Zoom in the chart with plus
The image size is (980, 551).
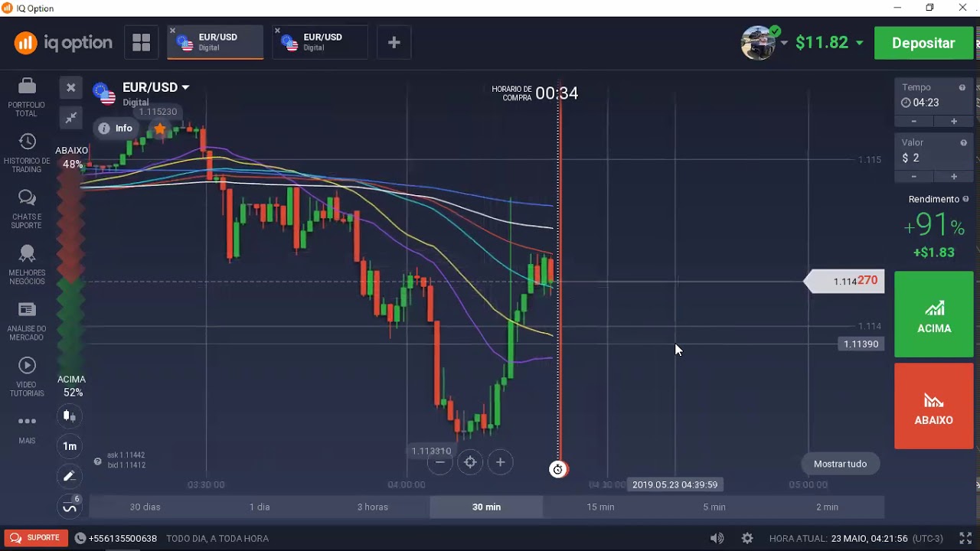tap(500, 462)
